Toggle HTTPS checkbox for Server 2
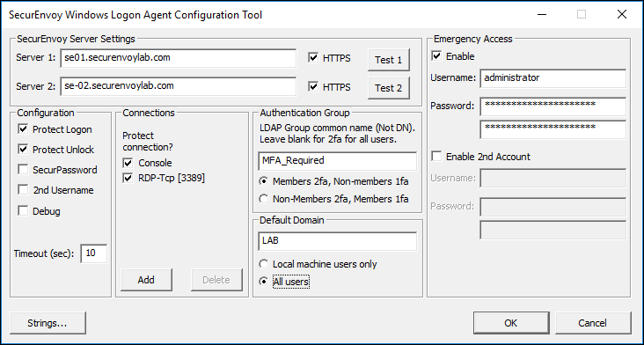Screen dimensions: 644x345 313,87
